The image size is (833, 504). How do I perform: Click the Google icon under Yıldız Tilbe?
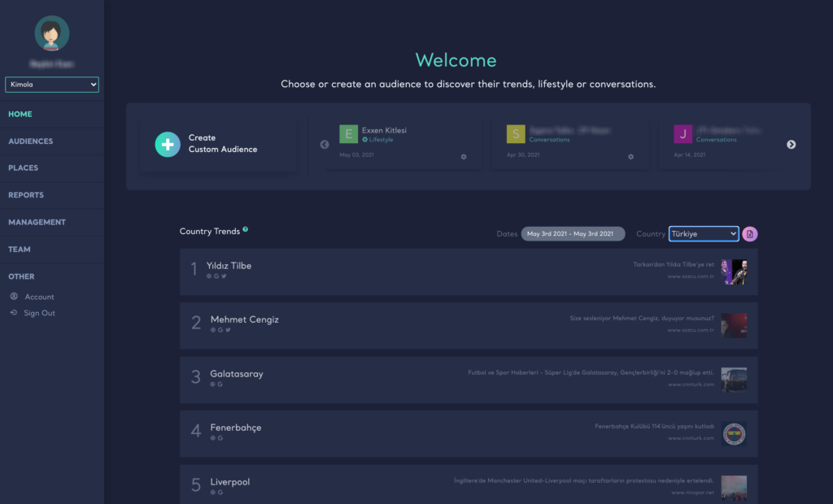point(216,276)
